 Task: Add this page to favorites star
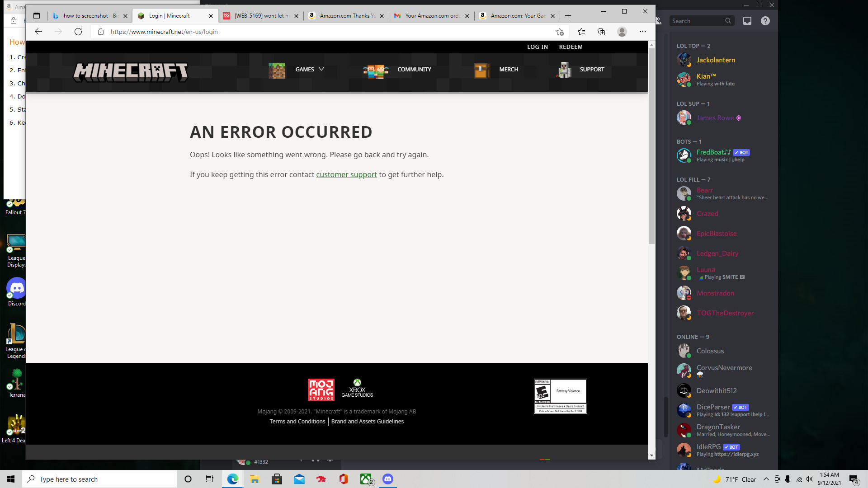[x=560, y=32]
